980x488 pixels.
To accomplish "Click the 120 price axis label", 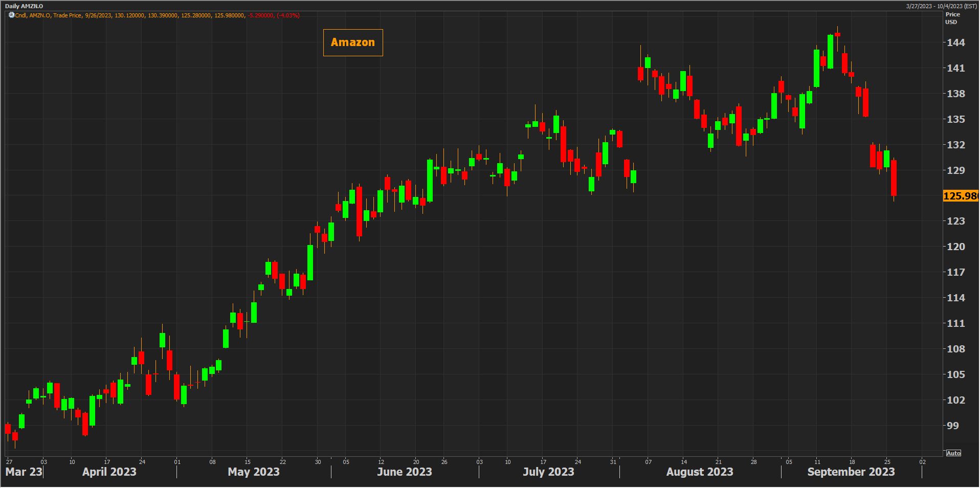I will click(955, 247).
